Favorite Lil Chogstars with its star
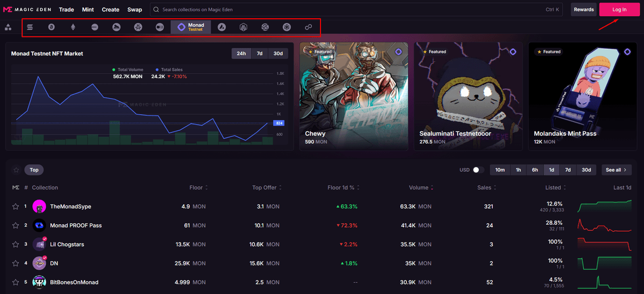Viewport: 644px width, 294px height. coord(16,244)
